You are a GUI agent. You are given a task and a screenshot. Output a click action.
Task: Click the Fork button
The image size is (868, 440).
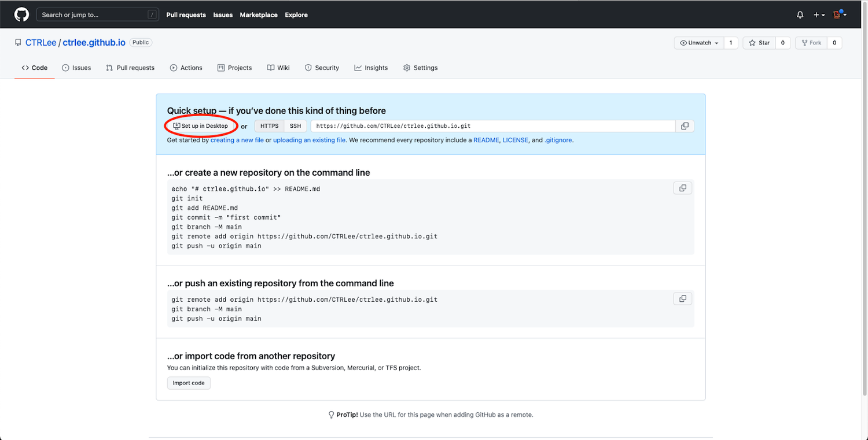[x=811, y=43]
